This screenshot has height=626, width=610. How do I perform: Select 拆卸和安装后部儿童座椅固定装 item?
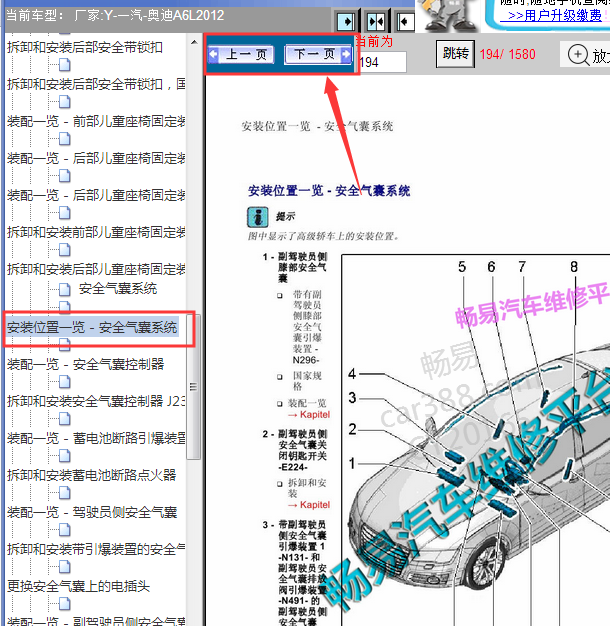click(x=96, y=269)
